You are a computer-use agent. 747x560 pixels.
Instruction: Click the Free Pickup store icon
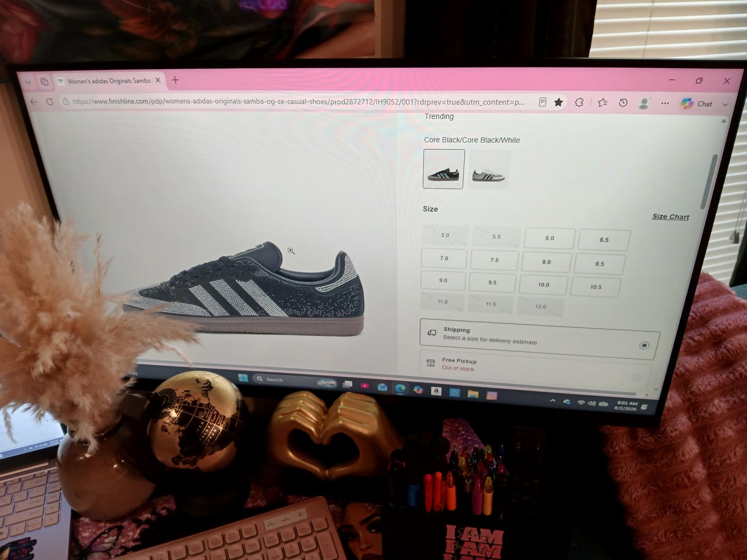(x=431, y=363)
